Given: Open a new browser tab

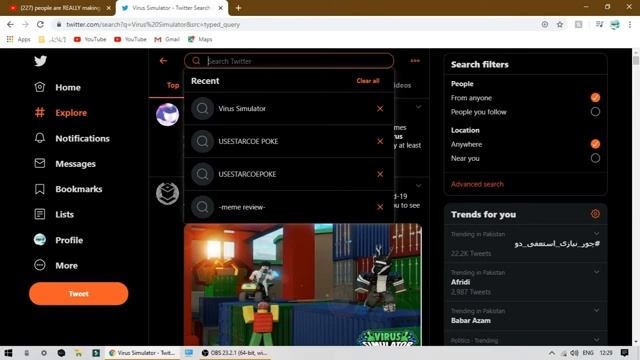Looking at the screenshot, I should 238,8.
